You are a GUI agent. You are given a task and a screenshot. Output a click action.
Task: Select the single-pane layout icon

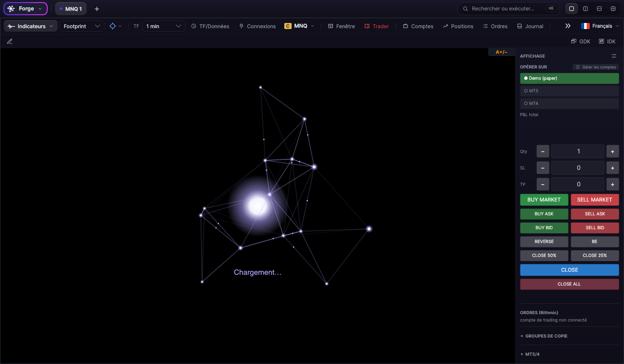572,9
